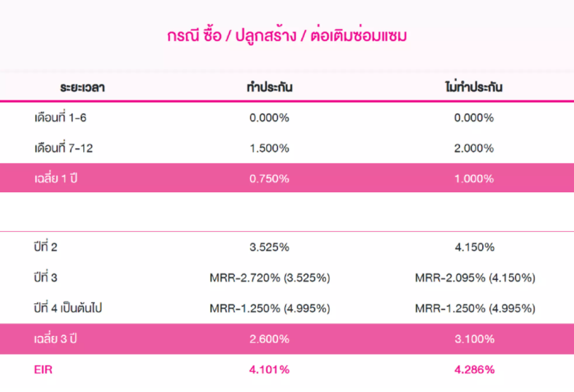Select the เฉลี่ย 3 ปี highlighted row label
Image resolution: width=574 pixels, height=392 pixels.
55,339
